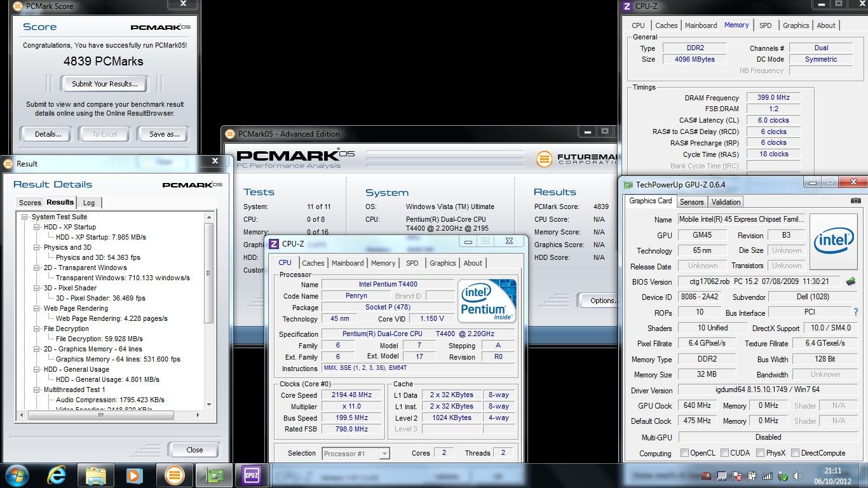
Task: Click the scroll right arrow in Result tree
Action: pos(199,415)
